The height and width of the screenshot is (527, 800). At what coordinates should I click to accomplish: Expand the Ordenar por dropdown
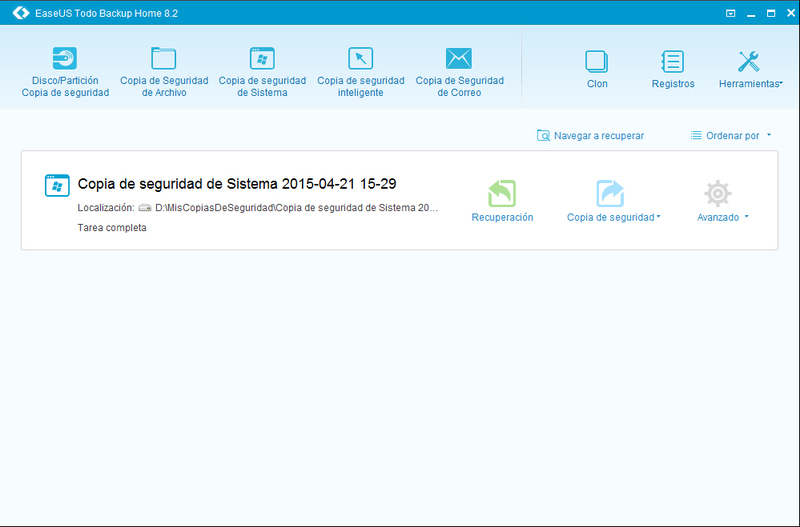(x=731, y=136)
